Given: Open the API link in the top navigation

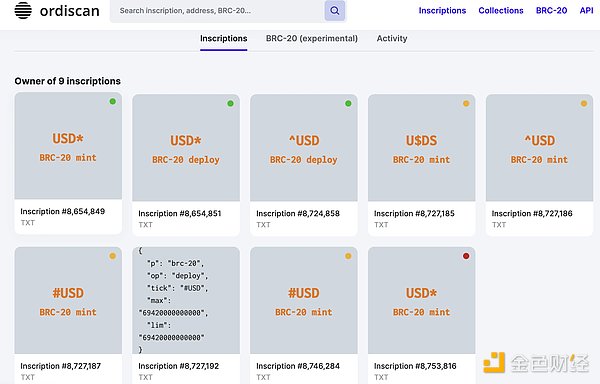Looking at the screenshot, I should tap(586, 11).
